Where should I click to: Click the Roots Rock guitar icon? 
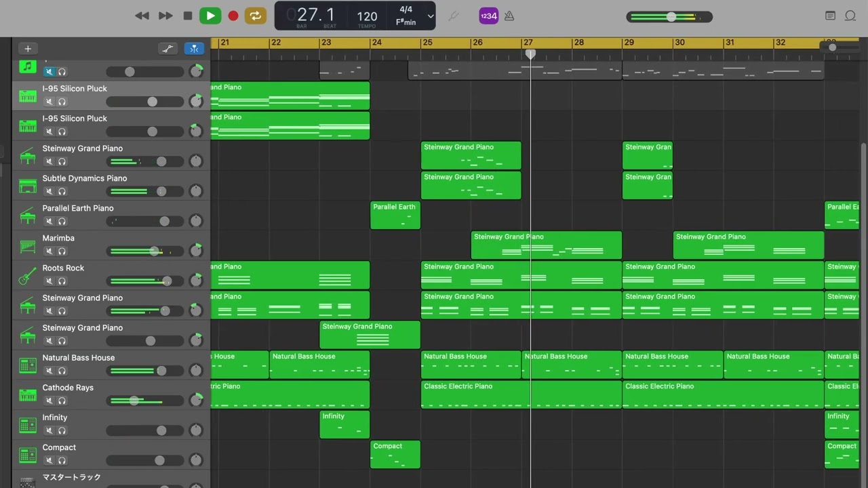coord(28,275)
